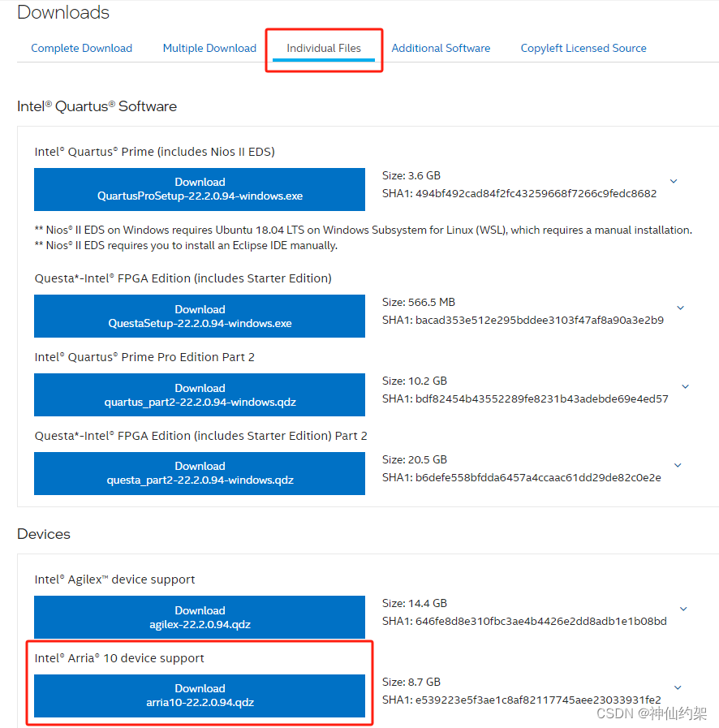Screen dimensions: 719x728
Task: Expand details chevron for QuartusProSetup row
Action: (674, 181)
